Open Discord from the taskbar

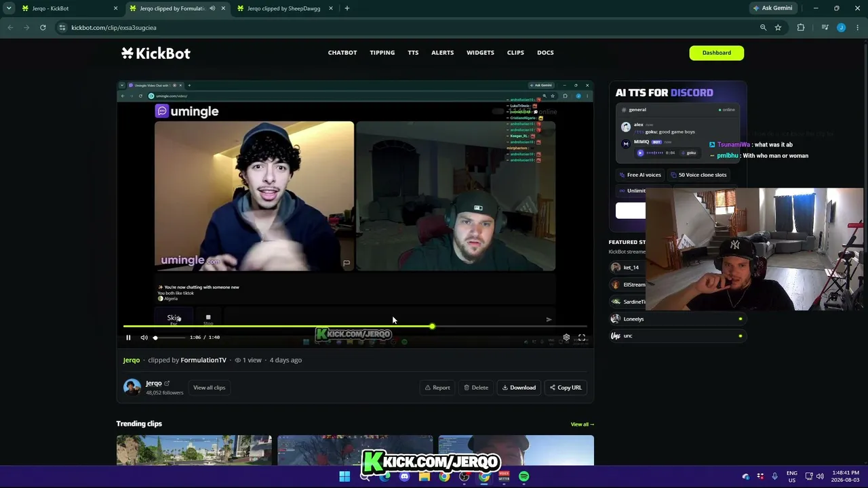(x=405, y=476)
